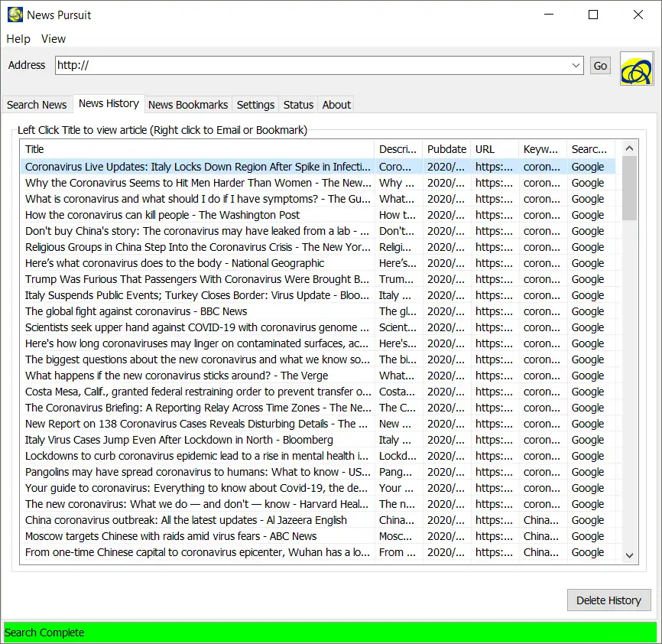Open 'Coronavirus Live Updates: Italy Locks Down' article
This screenshot has height=644, width=662.
197,167
